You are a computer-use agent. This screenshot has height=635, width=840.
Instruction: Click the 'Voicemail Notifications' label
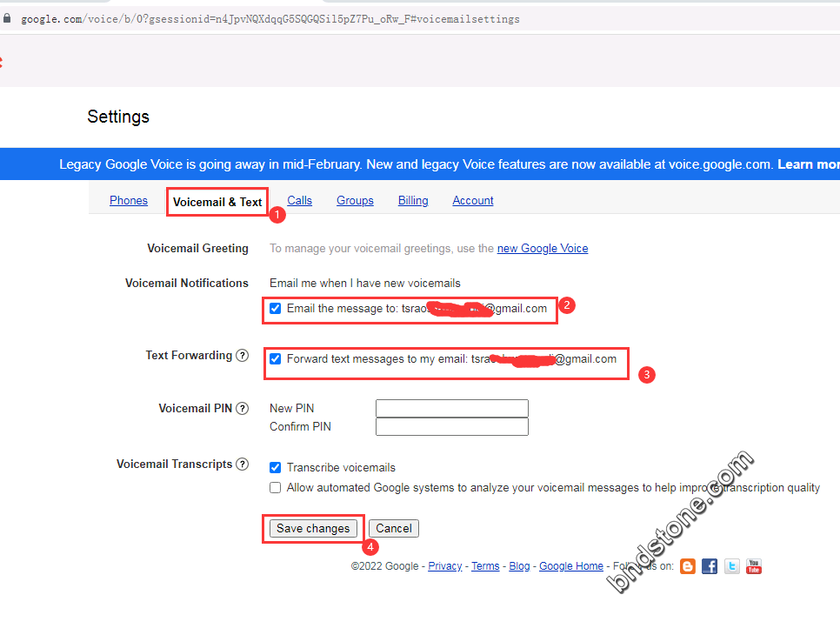click(187, 283)
